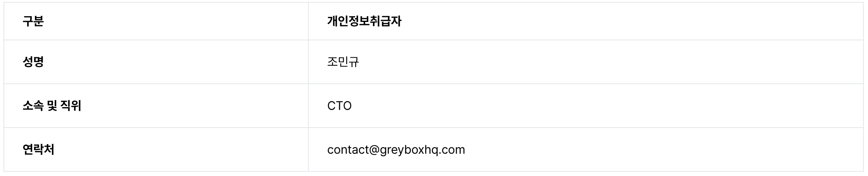This screenshot has width=868, height=176.
Task: Click the border below the 구분 header row
Action: pos(154,40)
